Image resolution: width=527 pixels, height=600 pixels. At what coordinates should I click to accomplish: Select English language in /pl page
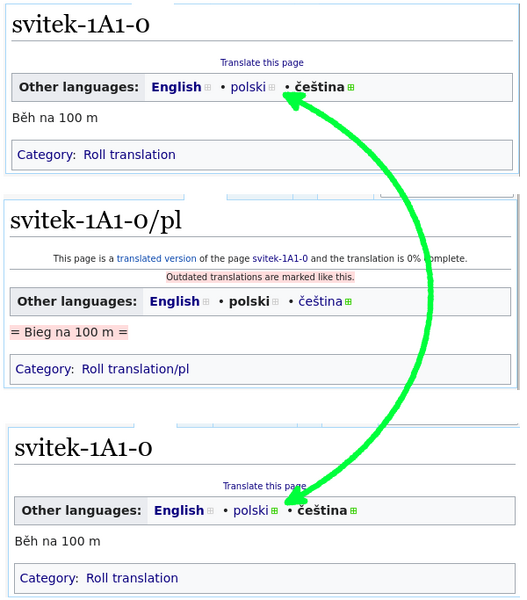tap(175, 301)
